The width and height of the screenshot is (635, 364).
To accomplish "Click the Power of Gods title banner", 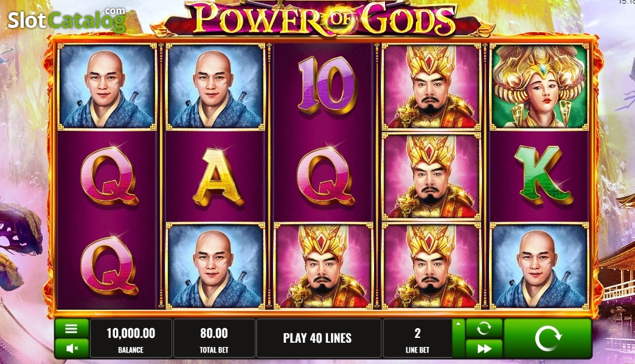I will [323, 18].
